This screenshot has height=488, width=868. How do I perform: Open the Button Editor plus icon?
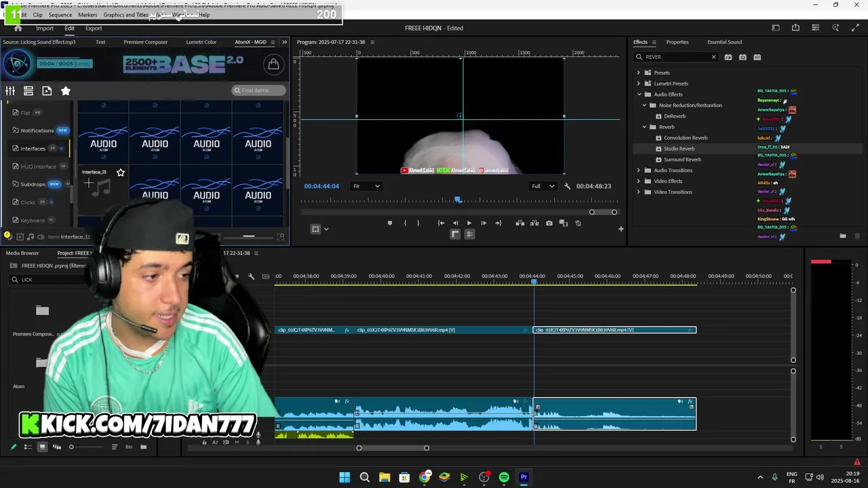(x=620, y=229)
